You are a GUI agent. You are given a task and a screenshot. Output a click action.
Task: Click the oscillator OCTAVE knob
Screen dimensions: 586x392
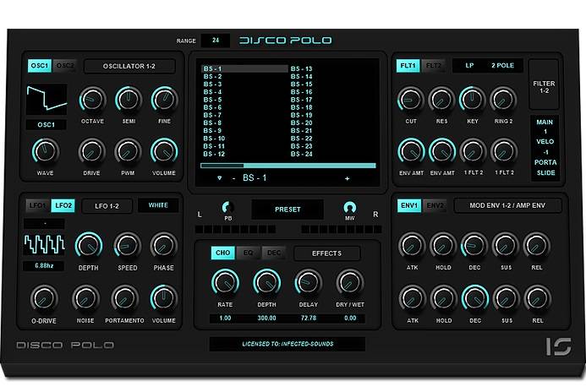(x=92, y=100)
